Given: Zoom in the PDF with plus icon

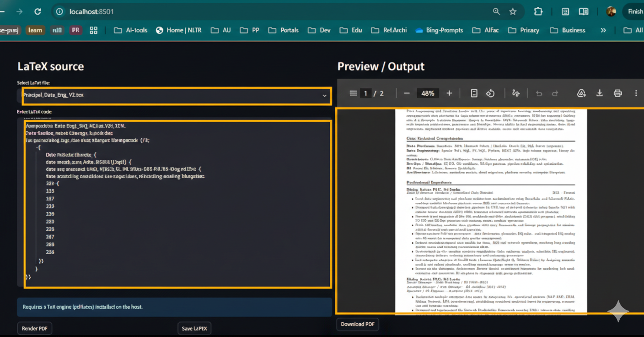Looking at the screenshot, I should [449, 93].
